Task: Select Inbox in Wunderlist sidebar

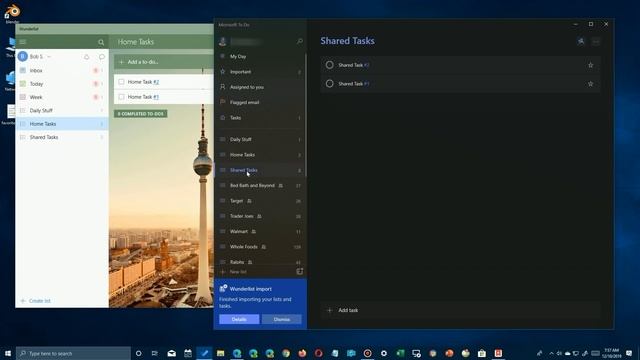Action: coord(62,71)
